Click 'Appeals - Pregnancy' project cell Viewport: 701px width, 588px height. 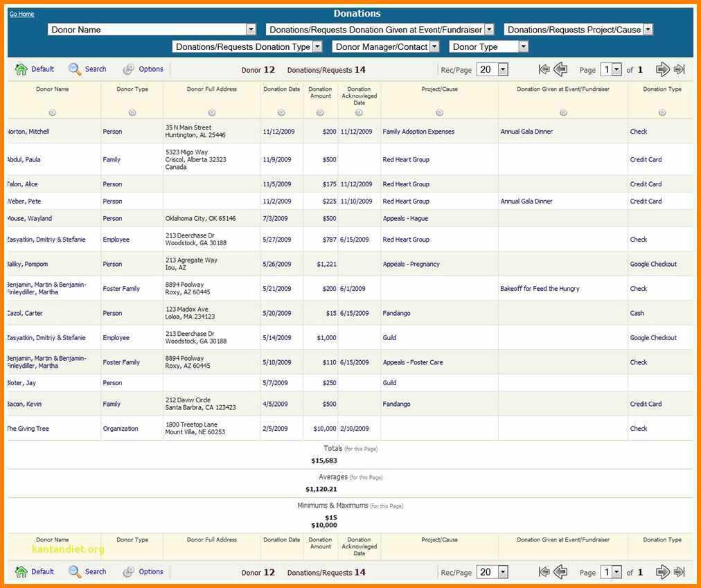411,264
